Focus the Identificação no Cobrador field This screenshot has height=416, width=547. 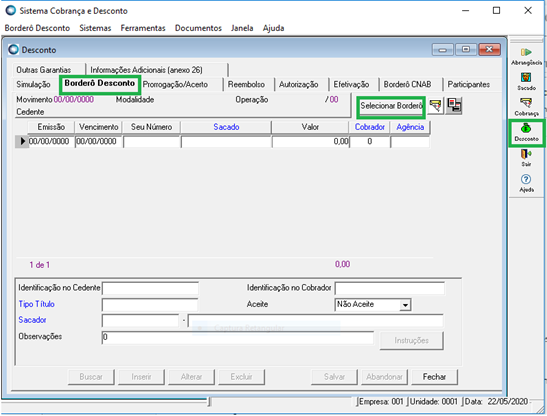(x=390, y=289)
